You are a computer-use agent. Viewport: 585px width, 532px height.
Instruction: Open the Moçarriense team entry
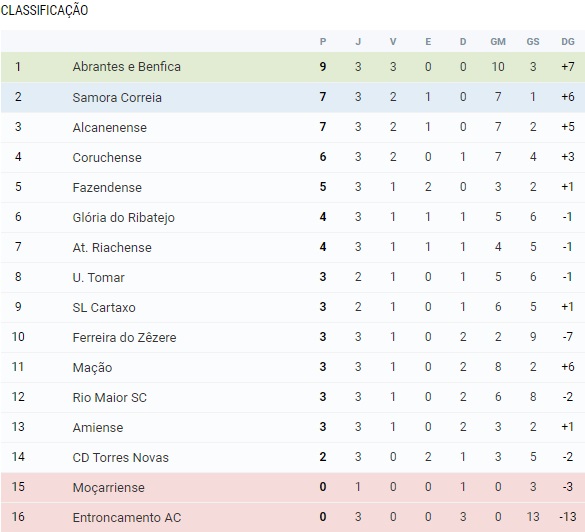pyautogui.click(x=109, y=488)
